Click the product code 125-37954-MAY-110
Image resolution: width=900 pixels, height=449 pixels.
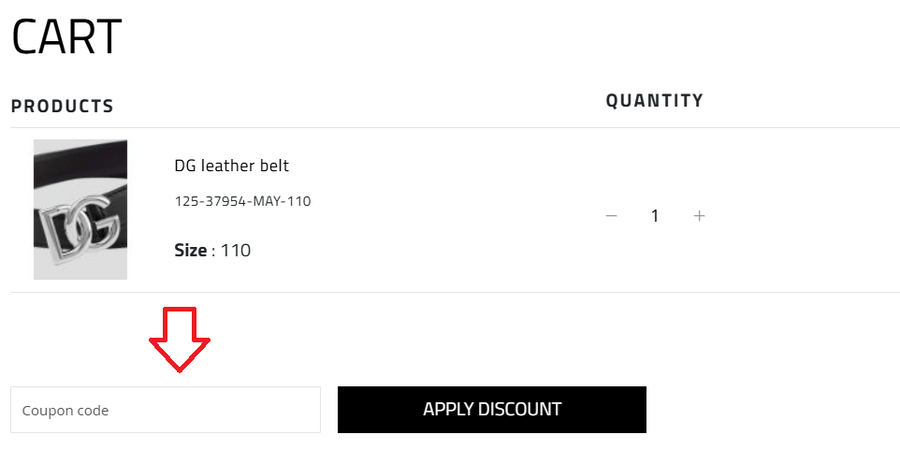(242, 201)
